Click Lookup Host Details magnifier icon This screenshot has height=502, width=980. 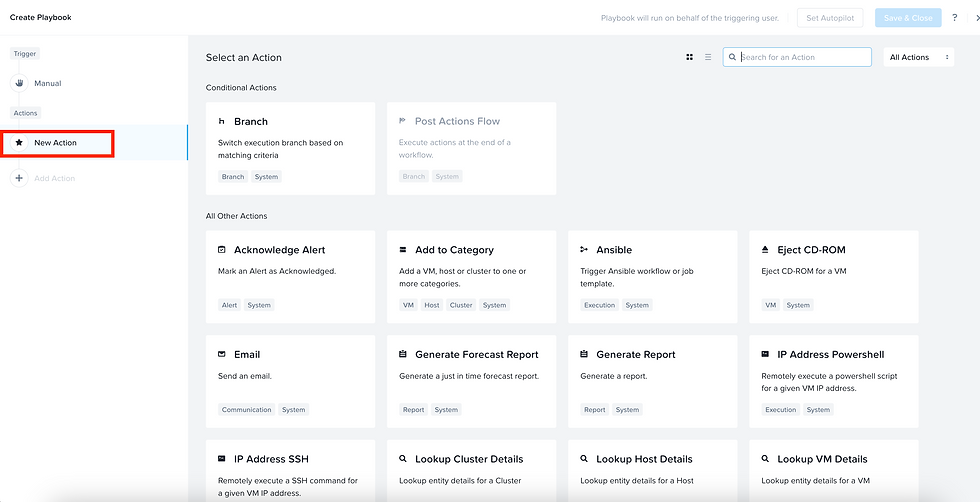584,458
